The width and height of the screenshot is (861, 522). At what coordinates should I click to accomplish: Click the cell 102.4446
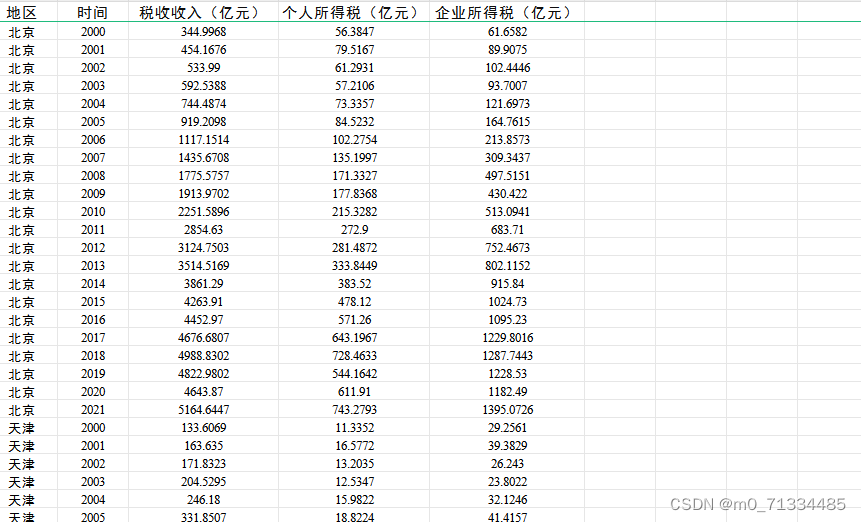click(x=507, y=68)
